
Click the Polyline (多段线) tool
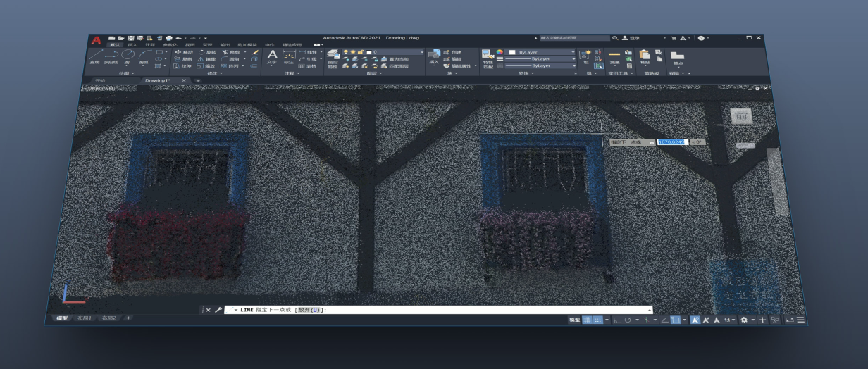[x=110, y=56]
